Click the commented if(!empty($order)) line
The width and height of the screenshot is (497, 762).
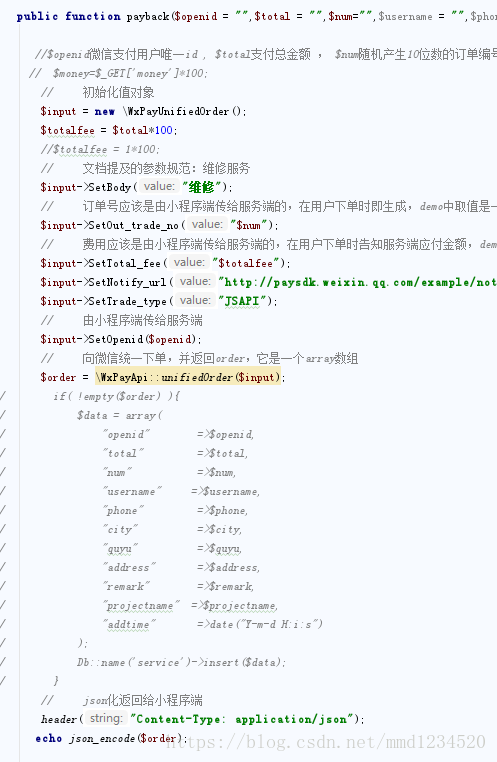pos(117,397)
